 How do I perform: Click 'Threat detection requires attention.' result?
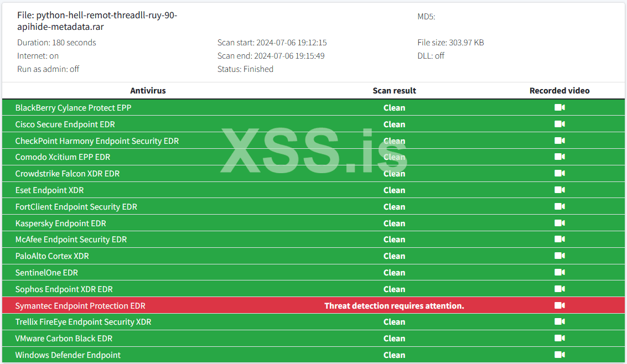click(x=394, y=306)
